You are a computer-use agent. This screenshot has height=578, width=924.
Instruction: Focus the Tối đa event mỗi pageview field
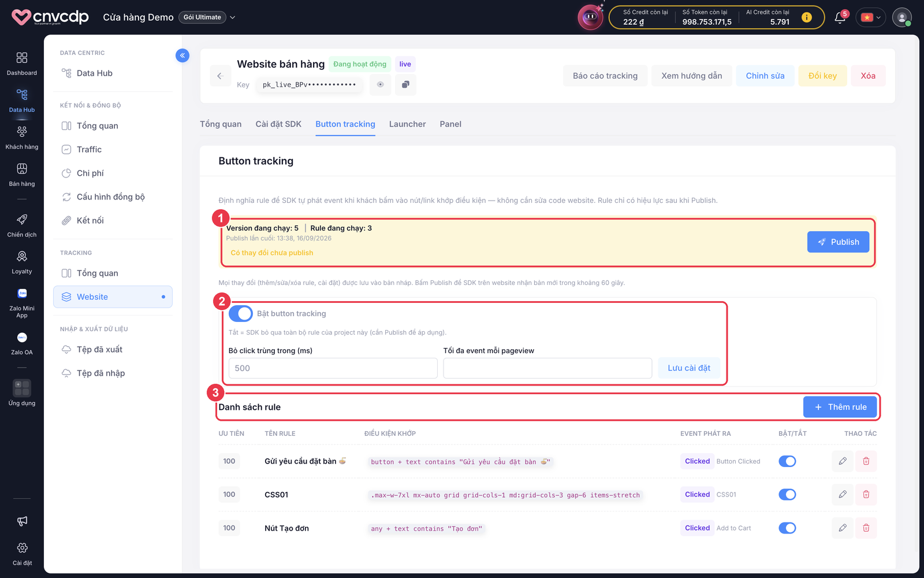pyautogui.click(x=547, y=368)
